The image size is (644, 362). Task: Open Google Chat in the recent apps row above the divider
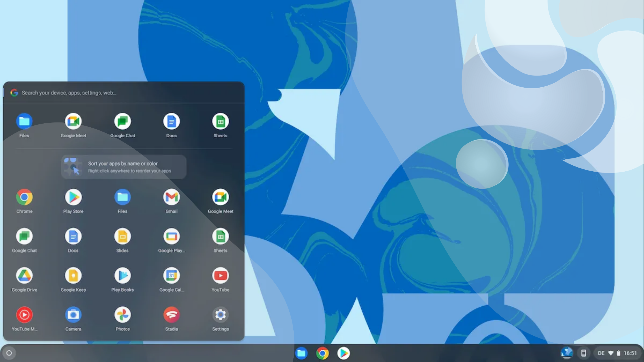click(123, 122)
